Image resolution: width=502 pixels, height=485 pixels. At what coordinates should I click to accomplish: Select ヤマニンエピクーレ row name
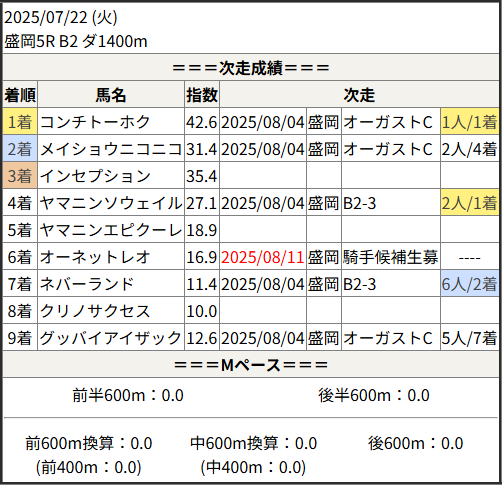(111, 230)
